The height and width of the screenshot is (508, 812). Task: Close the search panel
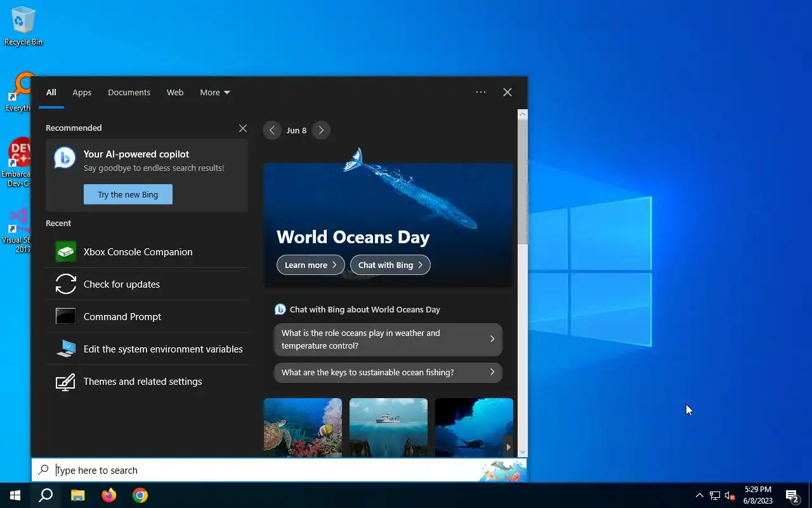click(507, 92)
